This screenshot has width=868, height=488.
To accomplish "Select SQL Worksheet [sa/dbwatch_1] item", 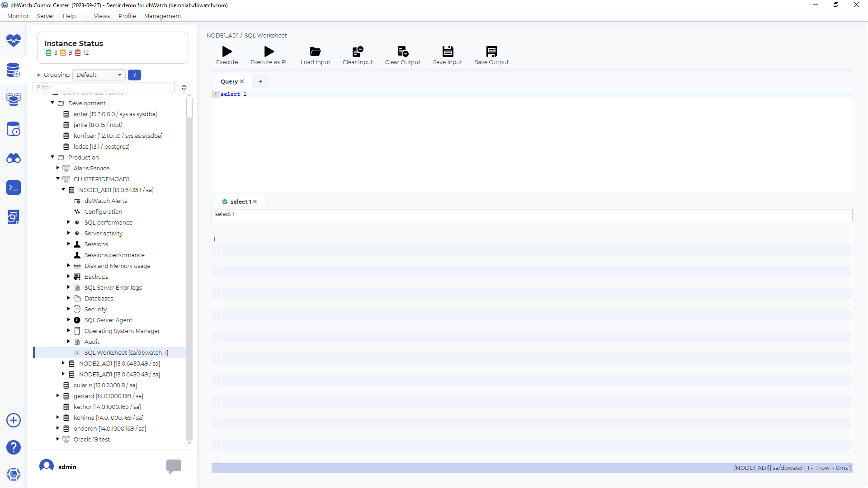I will click(x=126, y=352).
